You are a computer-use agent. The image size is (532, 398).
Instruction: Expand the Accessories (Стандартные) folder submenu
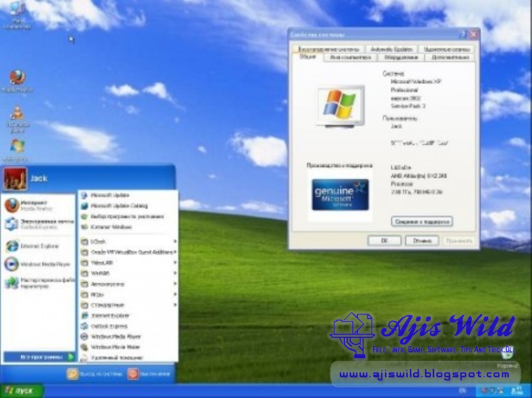128,305
